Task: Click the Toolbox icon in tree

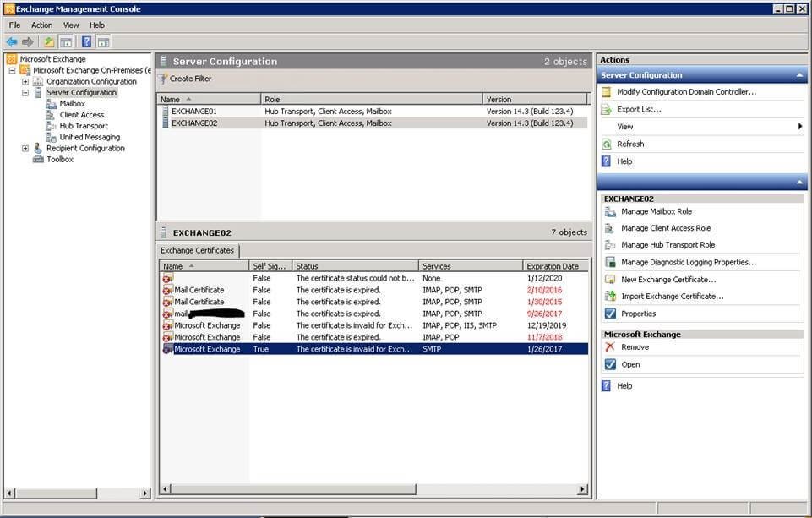Action: [x=38, y=159]
